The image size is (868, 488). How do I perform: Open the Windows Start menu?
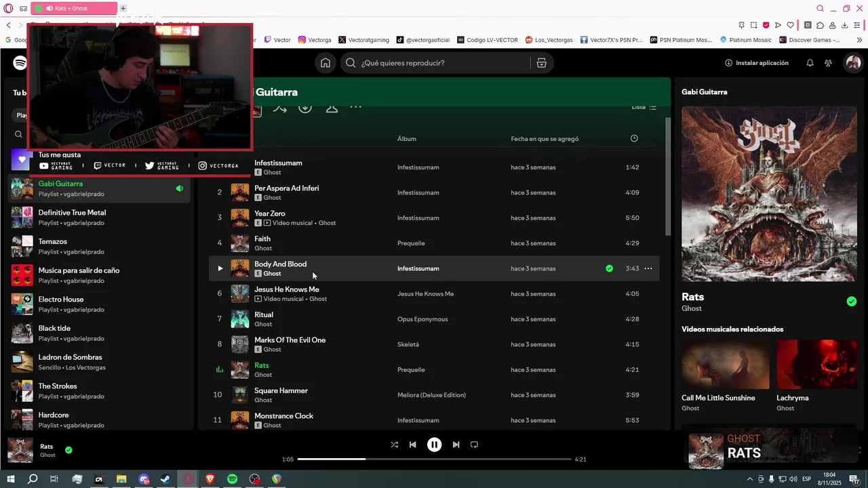[x=11, y=479]
